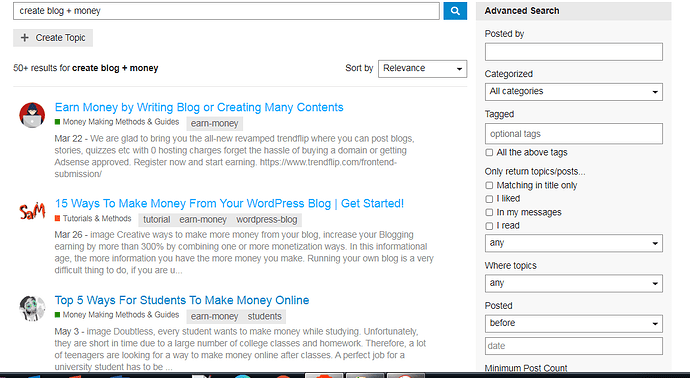Viewport: 690px width, 378px height.
Task: Open 'Earn Money by Writing Blog' result
Action: click(x=199, y=107)
